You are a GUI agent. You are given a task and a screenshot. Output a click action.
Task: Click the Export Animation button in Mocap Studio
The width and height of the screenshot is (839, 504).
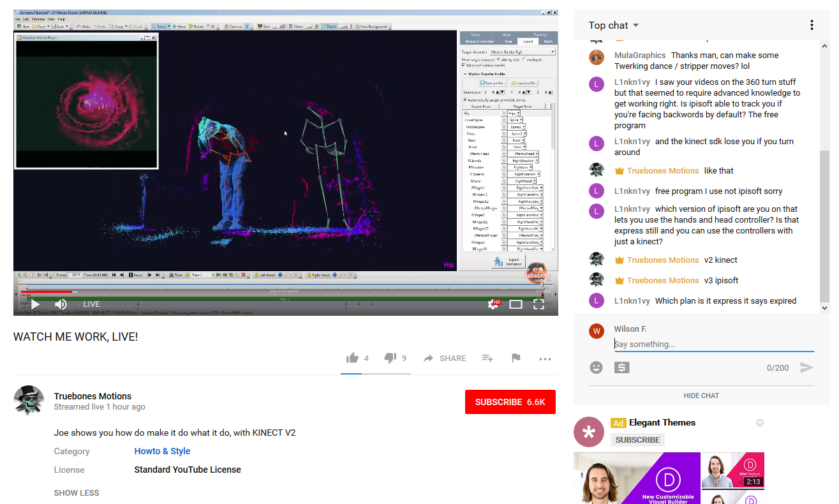[508, 262]
